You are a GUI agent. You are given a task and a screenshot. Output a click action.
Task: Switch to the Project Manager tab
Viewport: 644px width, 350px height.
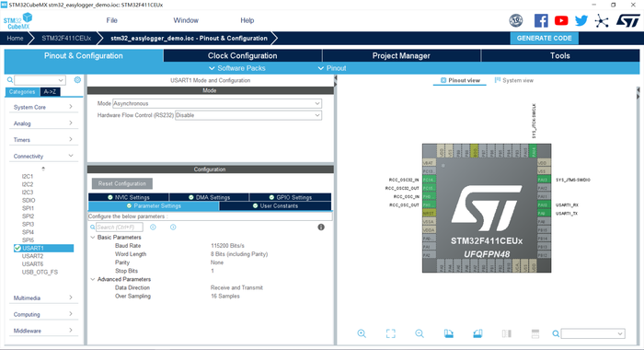[x=401, y=55]
